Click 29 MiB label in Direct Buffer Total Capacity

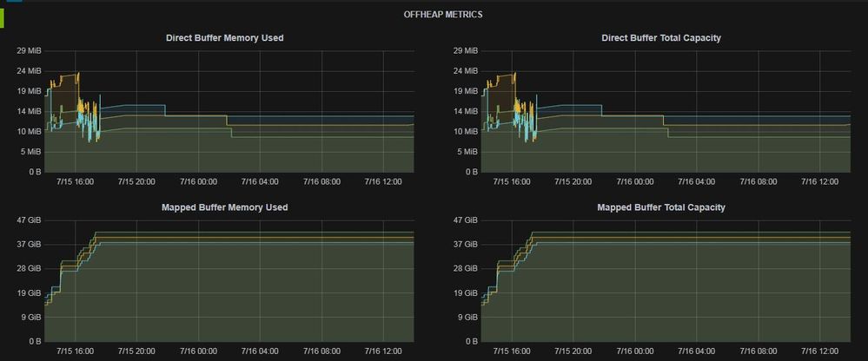(466, 51)
